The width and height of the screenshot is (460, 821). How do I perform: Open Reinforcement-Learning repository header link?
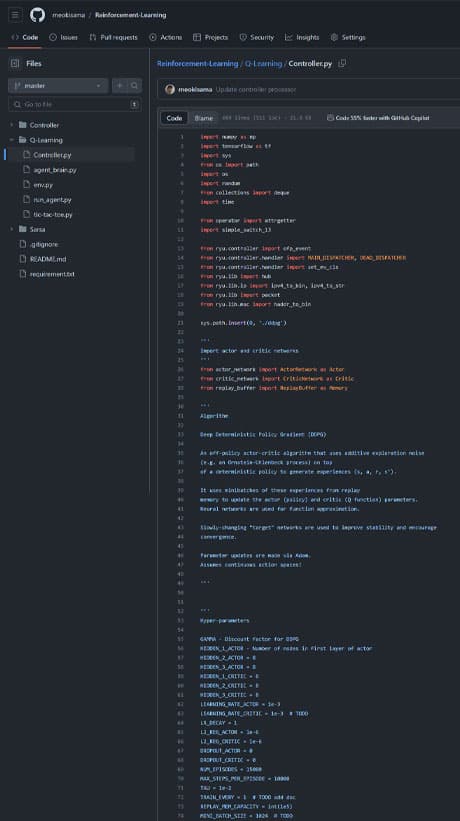click(x=130, y=15)
